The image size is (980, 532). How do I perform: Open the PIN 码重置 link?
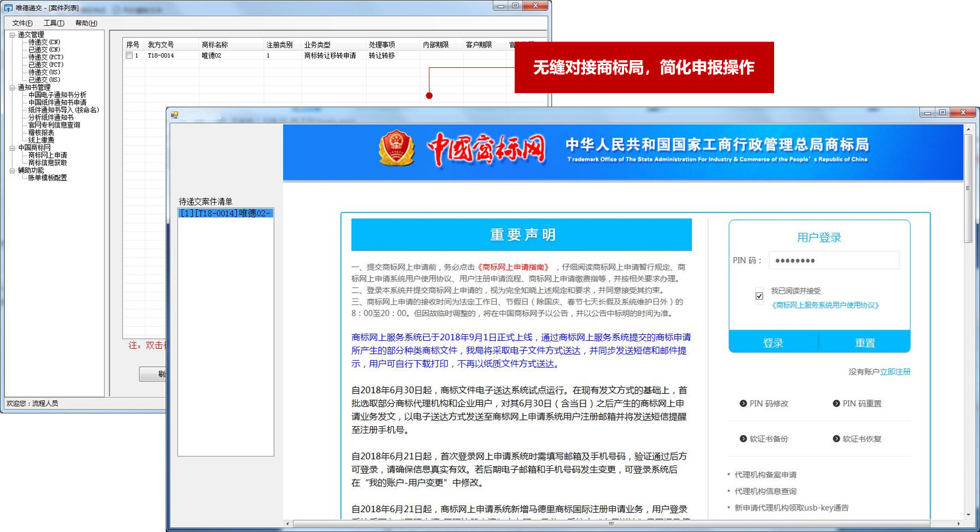click(857, 404)
